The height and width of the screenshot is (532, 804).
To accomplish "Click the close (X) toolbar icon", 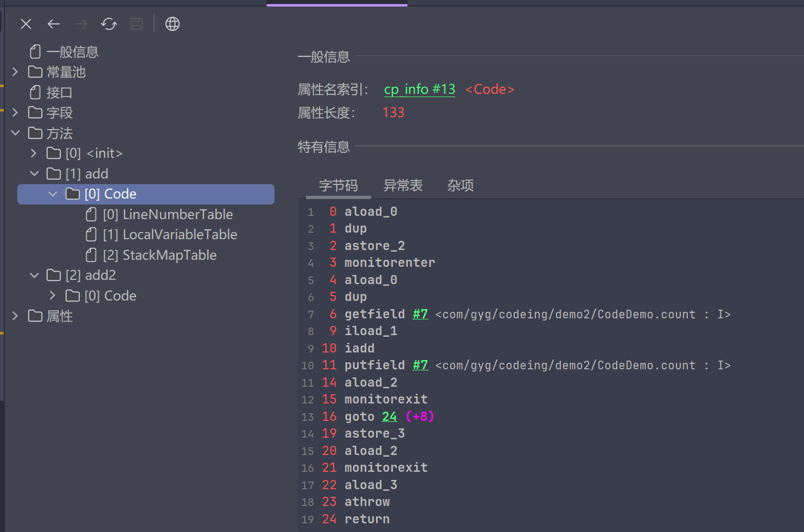I will pyautogui.click(x=25, y=24).
